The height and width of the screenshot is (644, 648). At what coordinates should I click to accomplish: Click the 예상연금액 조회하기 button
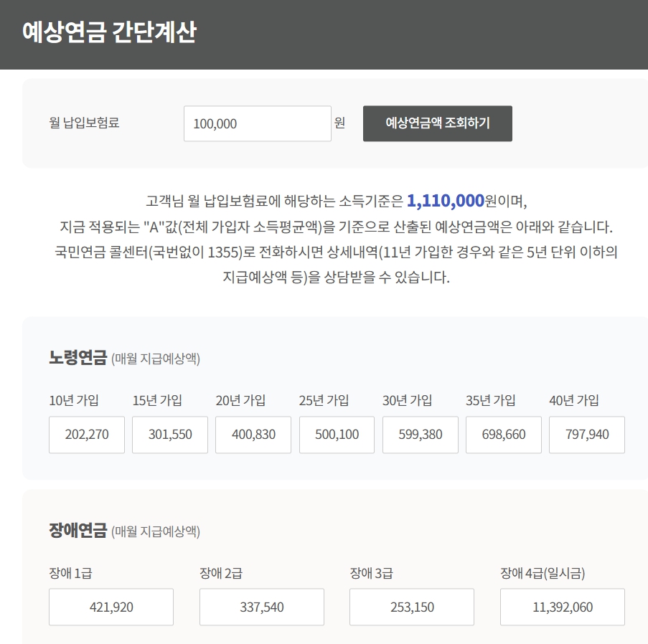click(x=438, y=123)
